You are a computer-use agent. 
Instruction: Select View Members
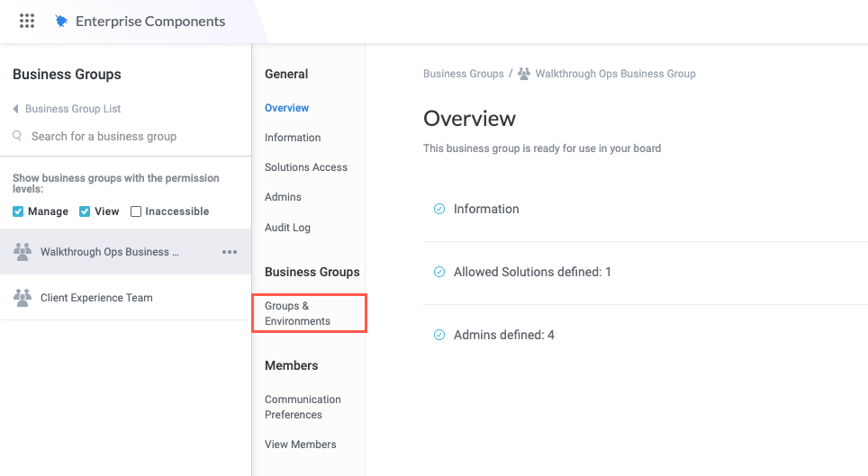click(x=300, y=445)
